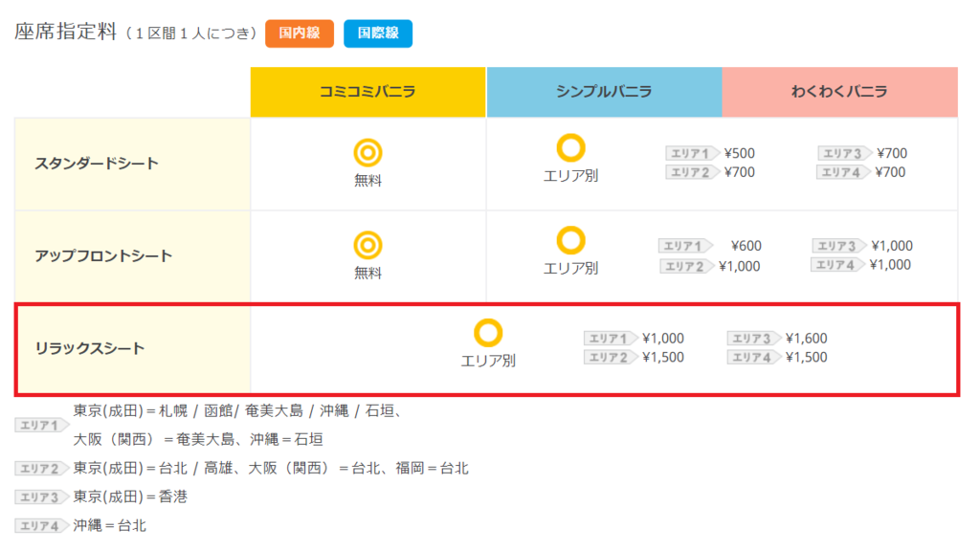The height and width of the screenshot is (551, 980).
Task: Select the シンプルバニラ column header
Action: [605, 92]
